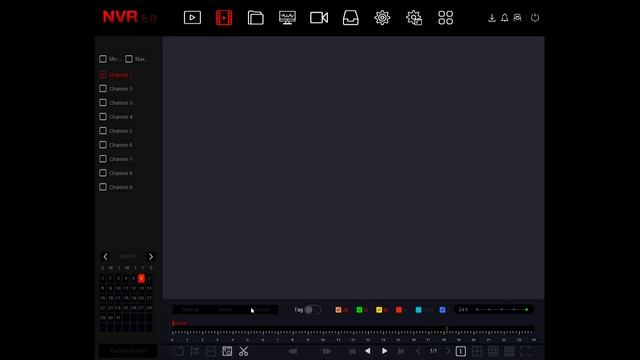Go to previous page arrow beside 1/1

[x=418, y=351]
